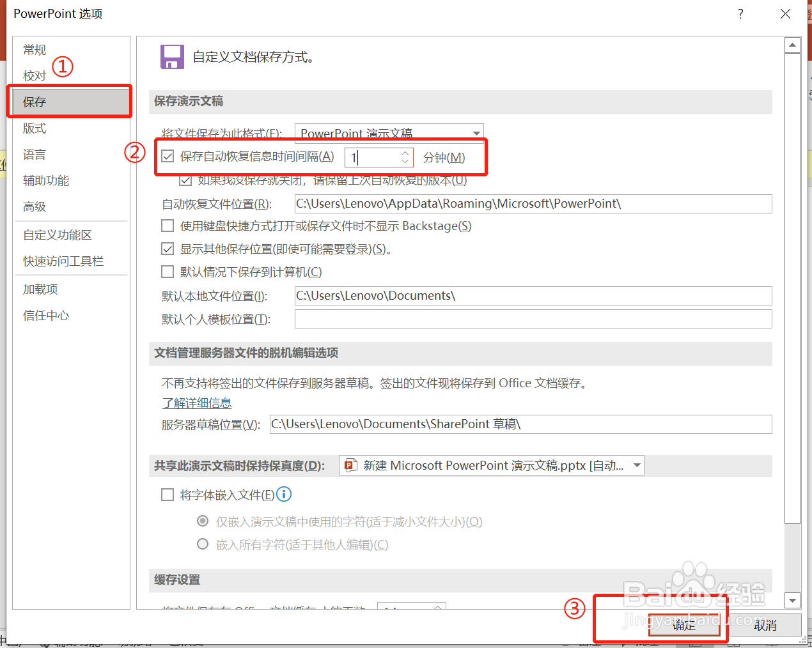Click the 取消 button

765,625
